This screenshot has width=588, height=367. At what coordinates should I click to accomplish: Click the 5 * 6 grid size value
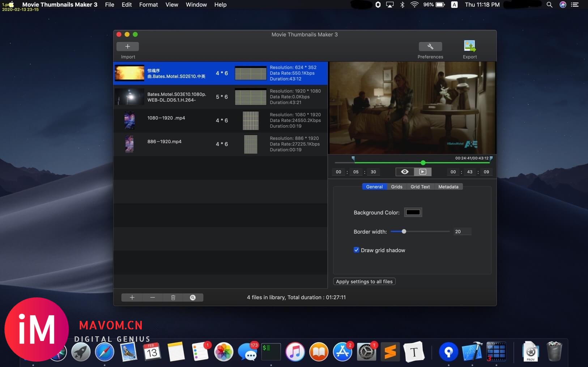pyautogui.click(x=222, y=97)
